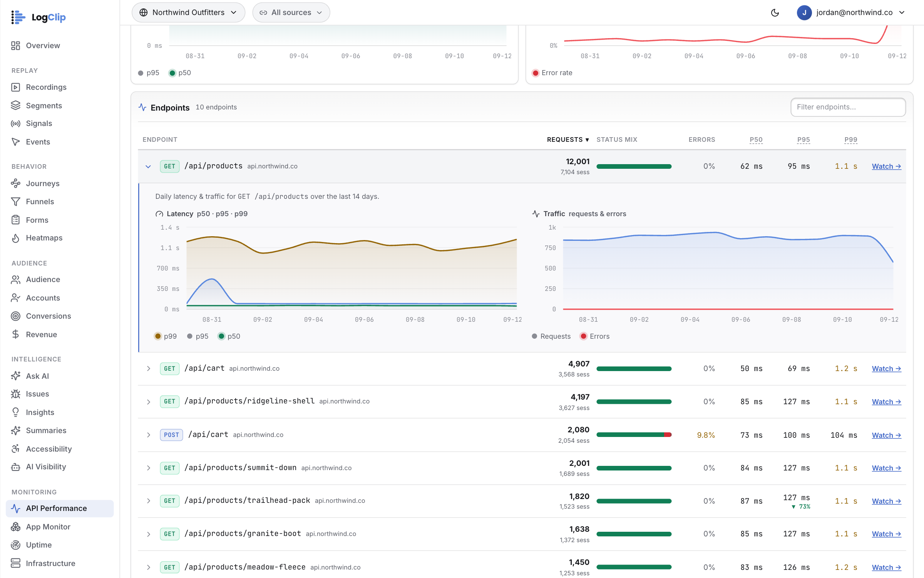Click the Accessibility figure icon

15,449
